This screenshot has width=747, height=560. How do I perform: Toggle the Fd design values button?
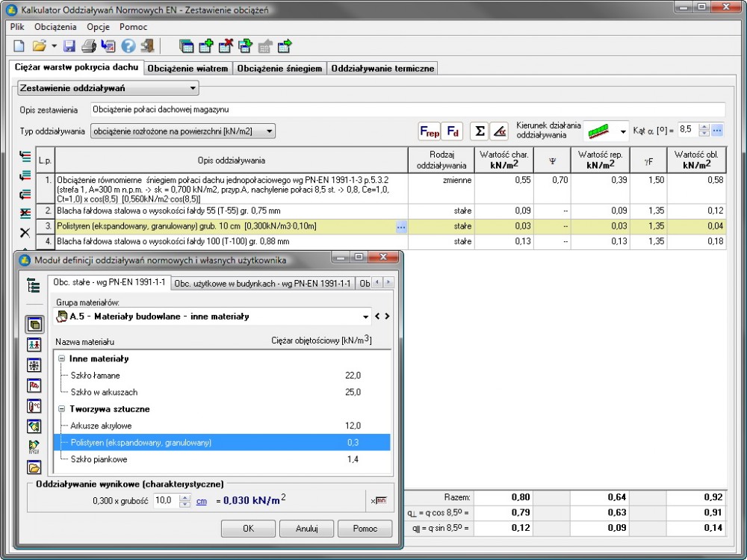(453, 131)
